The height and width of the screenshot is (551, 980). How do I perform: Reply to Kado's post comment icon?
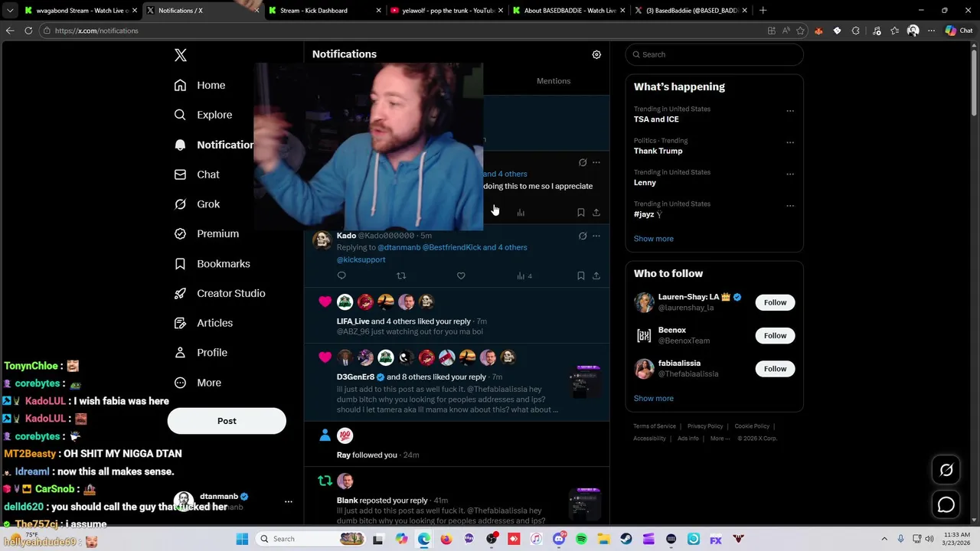coord(341,275)
